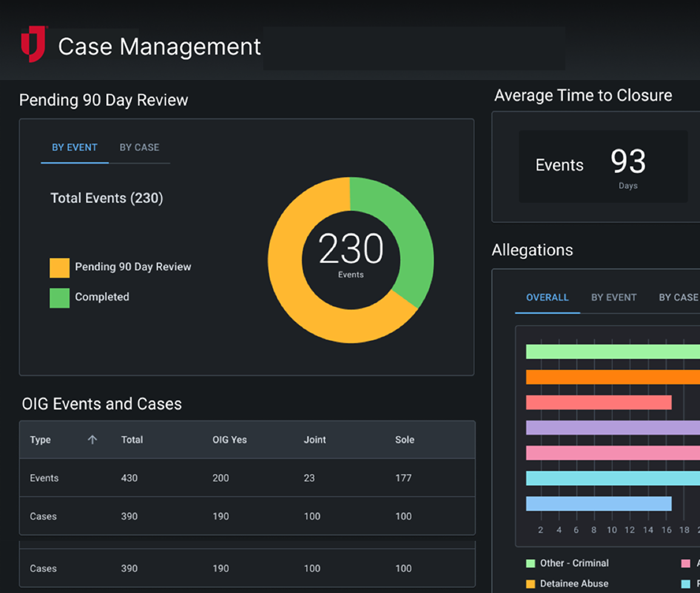Screen dimensions: 700x593
Task: Click the 'Pending 90 Day Review' legend label
Action: (133, 267)
